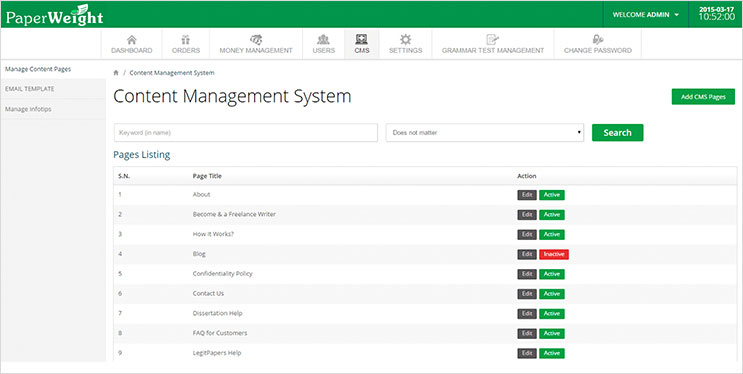Screen dimensions: 743x374
Task: Click the Change Password key icon
Action: pos(598,39)
